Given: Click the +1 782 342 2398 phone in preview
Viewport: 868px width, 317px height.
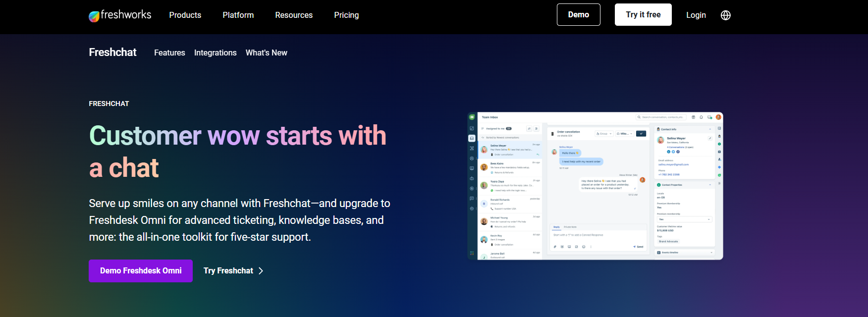Looking at the screenshot, I should 669,174.
